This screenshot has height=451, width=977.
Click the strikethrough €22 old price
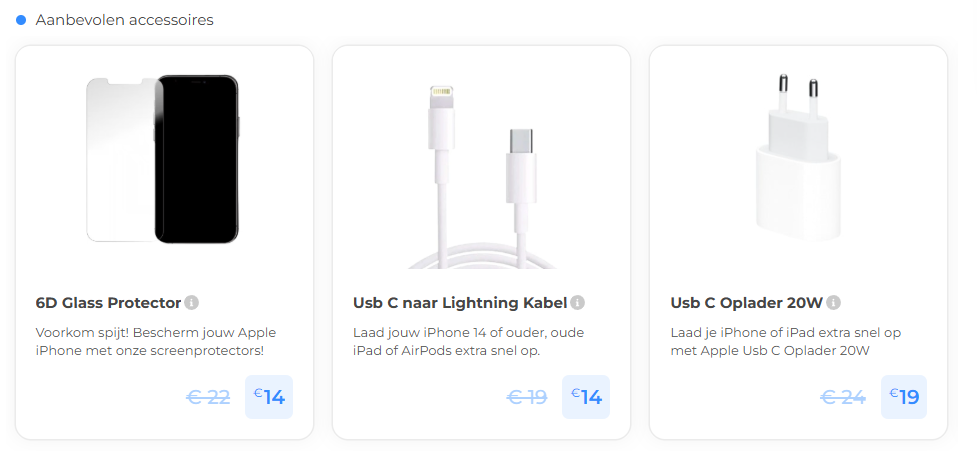[208, 397]
